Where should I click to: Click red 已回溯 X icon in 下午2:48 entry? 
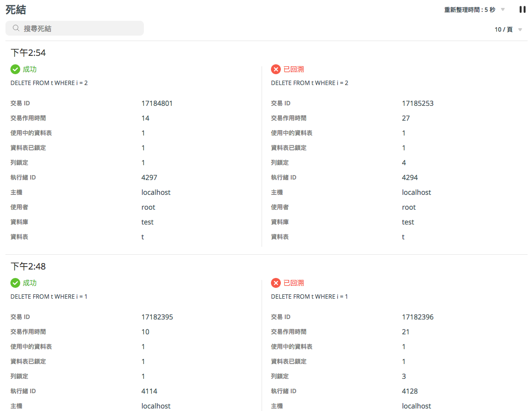click(276, 283)
